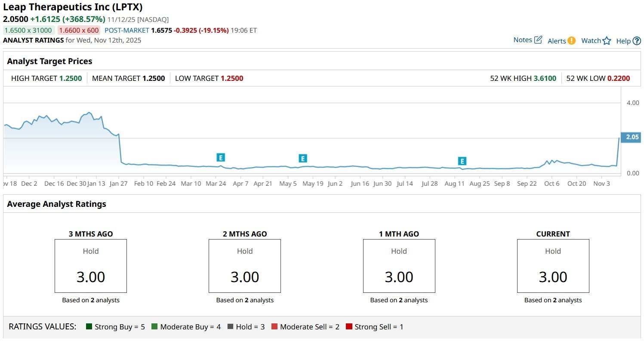Open the Notes link
The height and width of the screenshot is (341, 644).
tap(523, 40)
